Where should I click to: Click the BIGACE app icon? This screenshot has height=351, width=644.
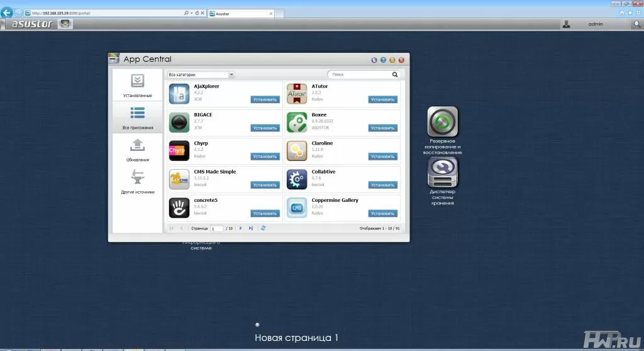(179, 122)
